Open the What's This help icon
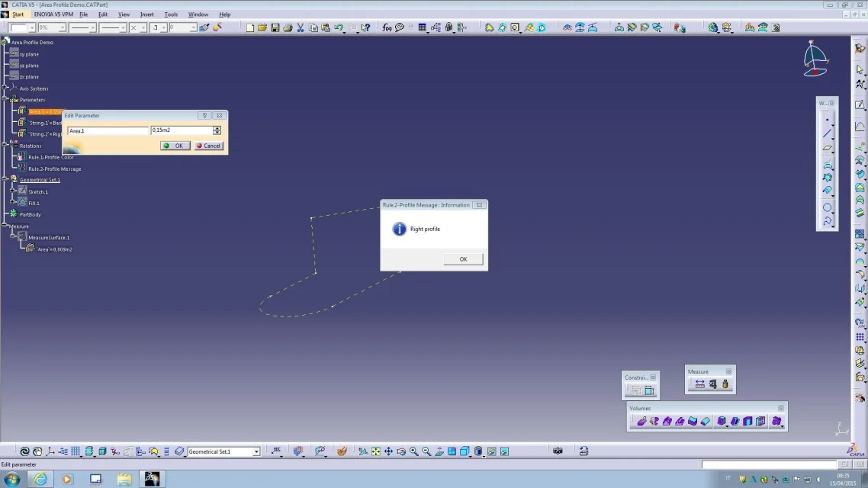This screenshot has height=488, width=868. pos(365,27)
